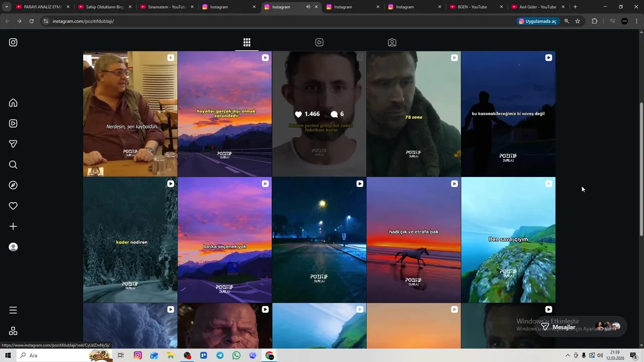Go to Home feed in sidebar

pyautogui.click(x=13, y=103)
